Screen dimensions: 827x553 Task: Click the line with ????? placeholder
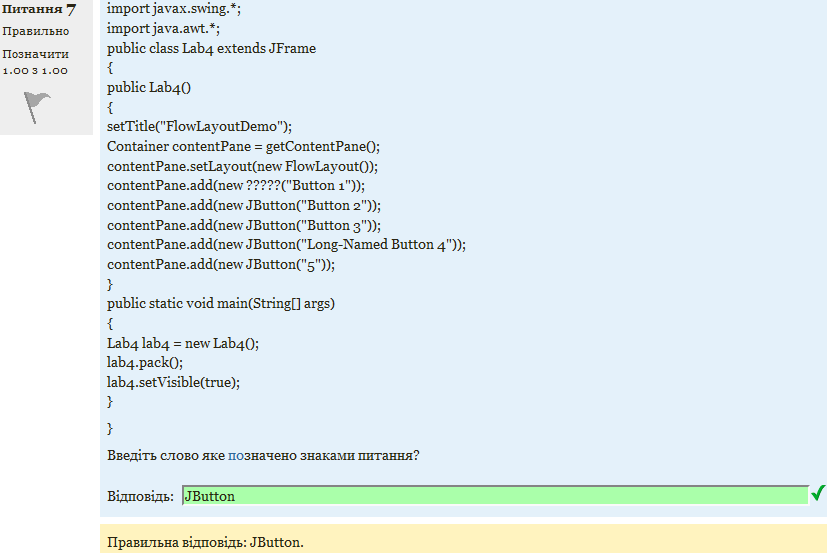(236, 186)
